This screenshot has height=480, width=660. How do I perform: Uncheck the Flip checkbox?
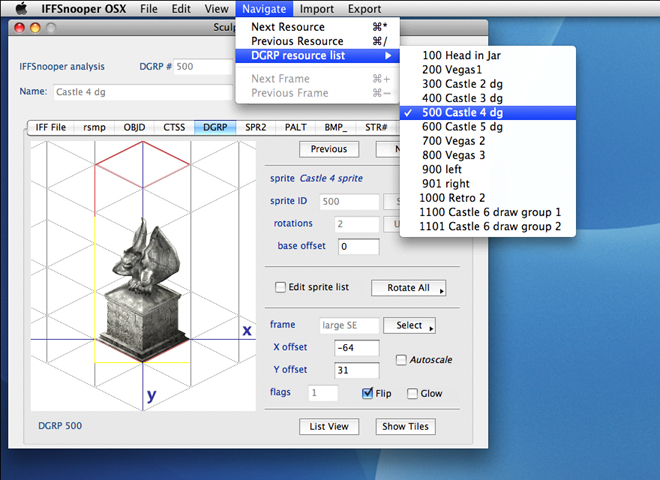tap(367, 393)
